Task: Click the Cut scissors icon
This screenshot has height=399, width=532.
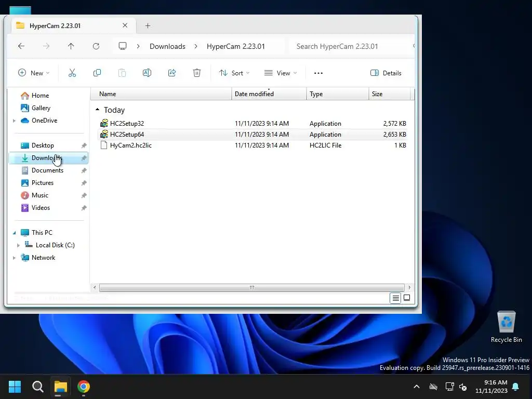Action: [72, 73]
